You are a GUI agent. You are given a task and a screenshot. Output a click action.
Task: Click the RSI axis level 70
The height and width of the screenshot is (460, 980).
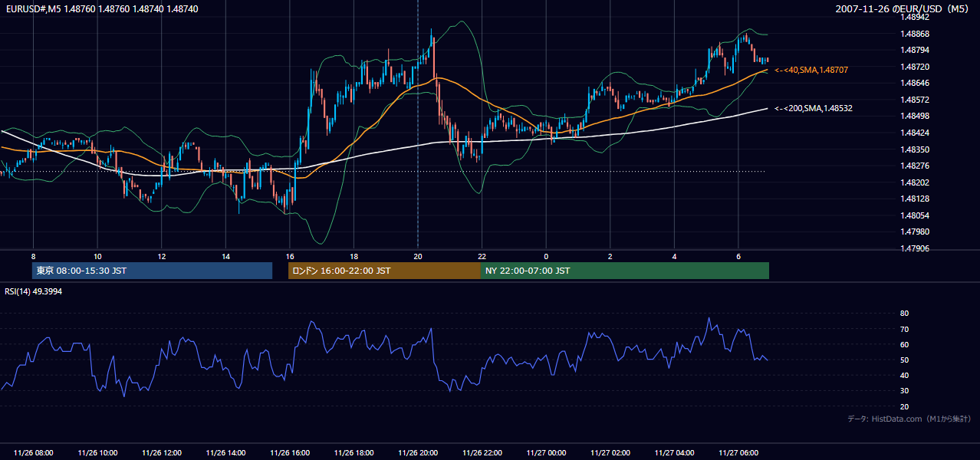click(905, 329)
